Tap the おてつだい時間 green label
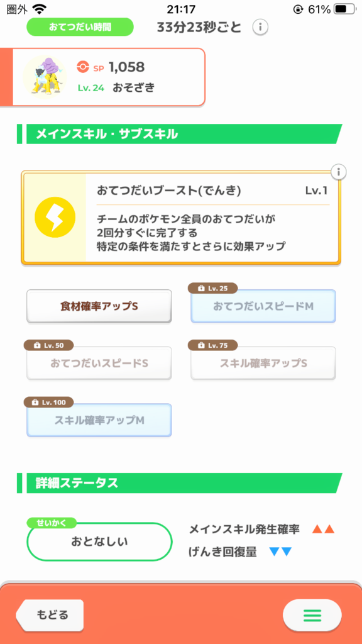 click(80, 27)
